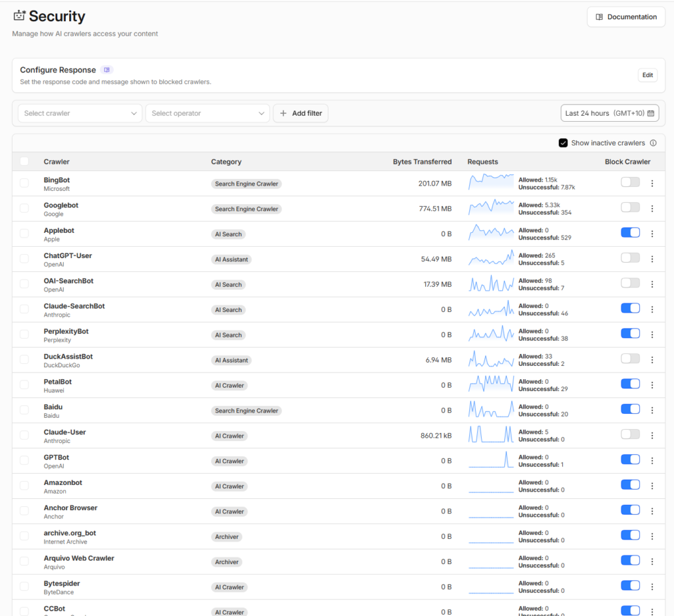Open three-dot menu for GPTBot
The image size is (674, 616).
click(652, 461)
